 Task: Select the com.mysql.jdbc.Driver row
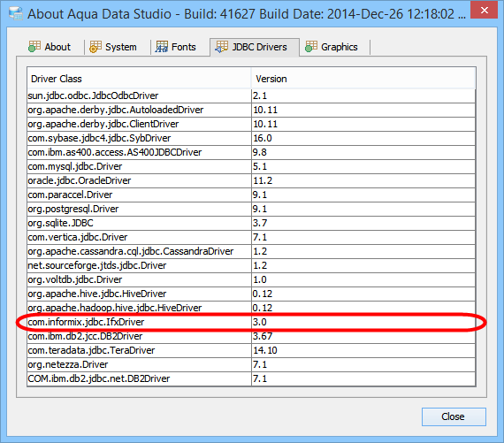251,166
